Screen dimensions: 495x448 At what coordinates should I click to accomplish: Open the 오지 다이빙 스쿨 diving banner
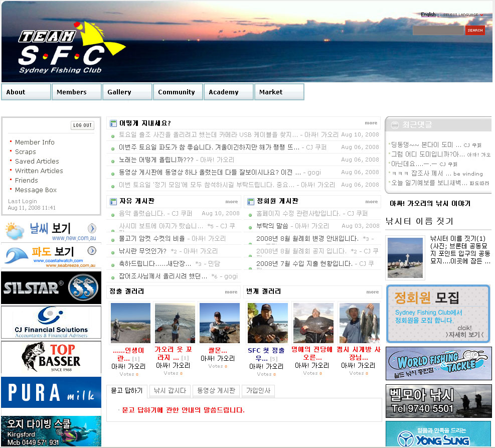click(51, 431)
